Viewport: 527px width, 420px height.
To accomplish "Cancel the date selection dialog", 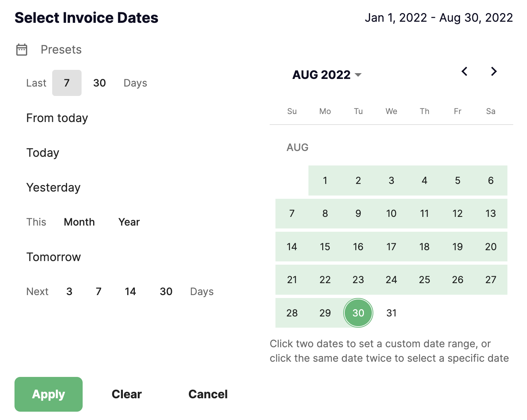I will pos(208,394).
